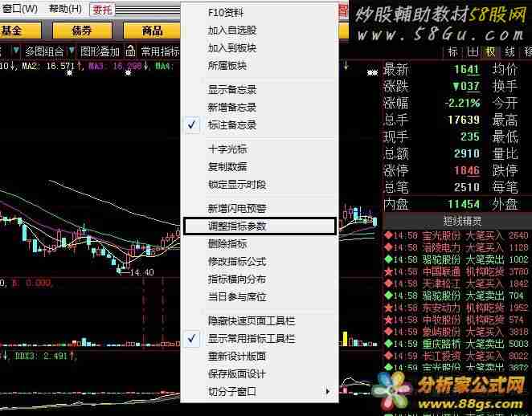
Task: Click the lock icon beside 常用指标
Action: tap(130, 51)
